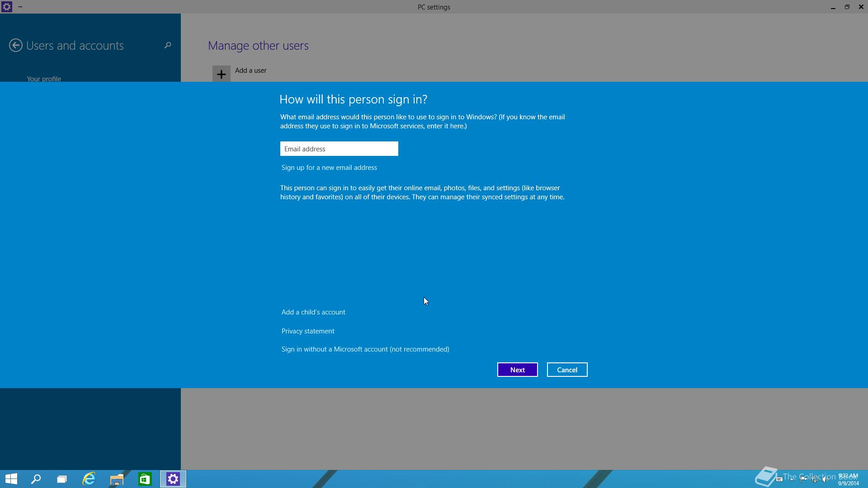
Task: Minimize the PC settings window
Action: click(x=833, y=7)
